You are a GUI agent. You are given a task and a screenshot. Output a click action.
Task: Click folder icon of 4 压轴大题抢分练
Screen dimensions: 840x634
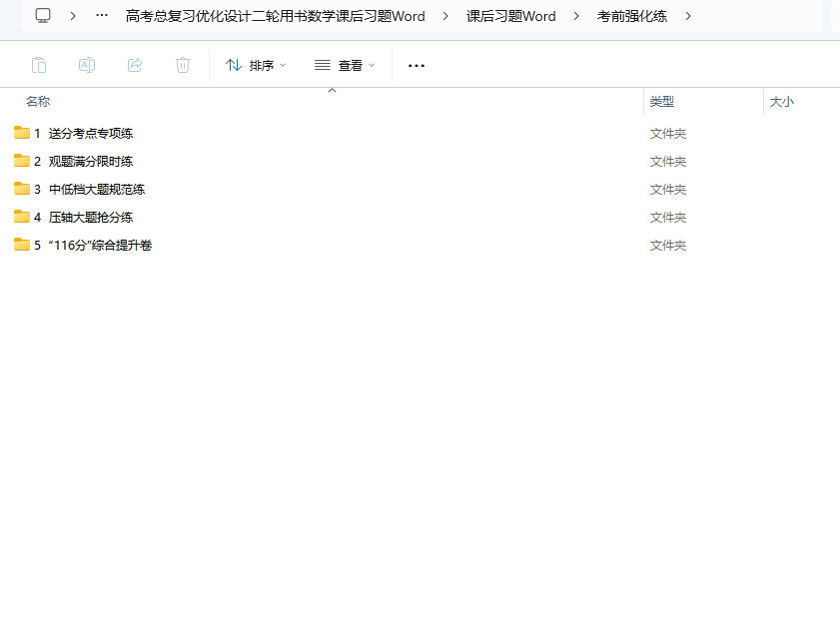click(22, 217)
